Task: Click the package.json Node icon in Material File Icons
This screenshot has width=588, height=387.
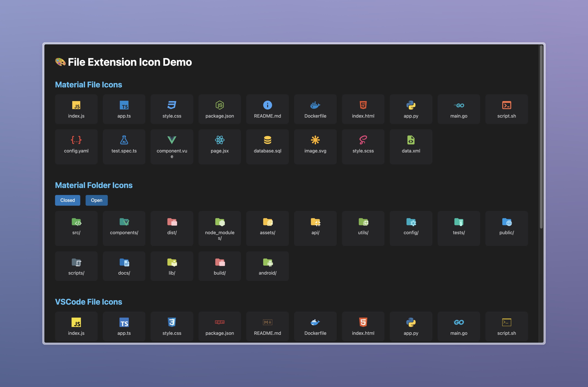Action: [220, 105]
